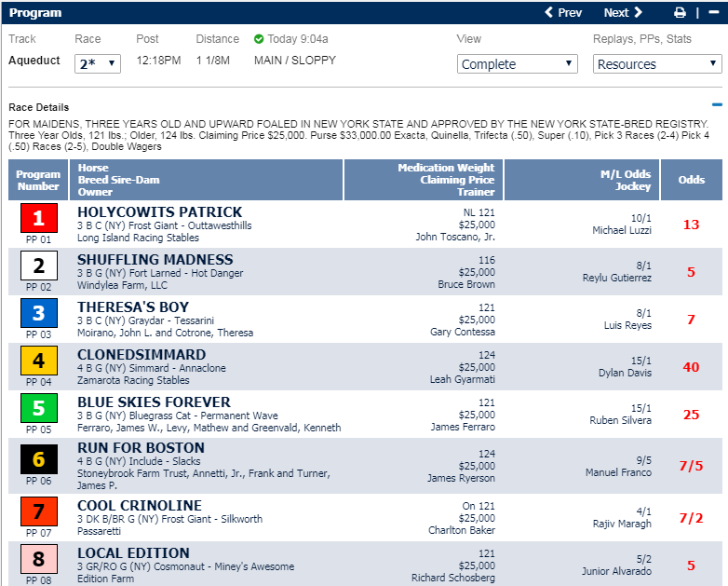Open horse HOLYCOWITS PATRICK details
The height and width of the screenshot is (586, 728).
(x=159, y=212)
